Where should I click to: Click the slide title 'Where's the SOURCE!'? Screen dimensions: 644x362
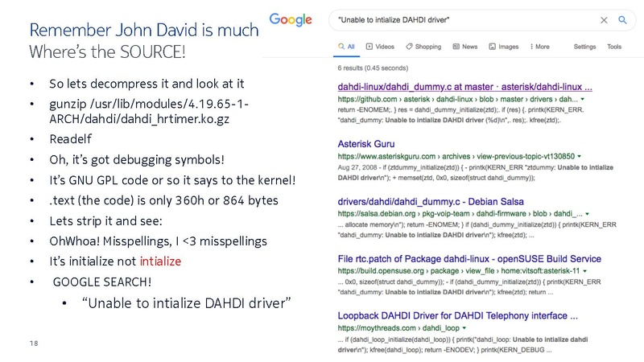[x=106, y=51]
